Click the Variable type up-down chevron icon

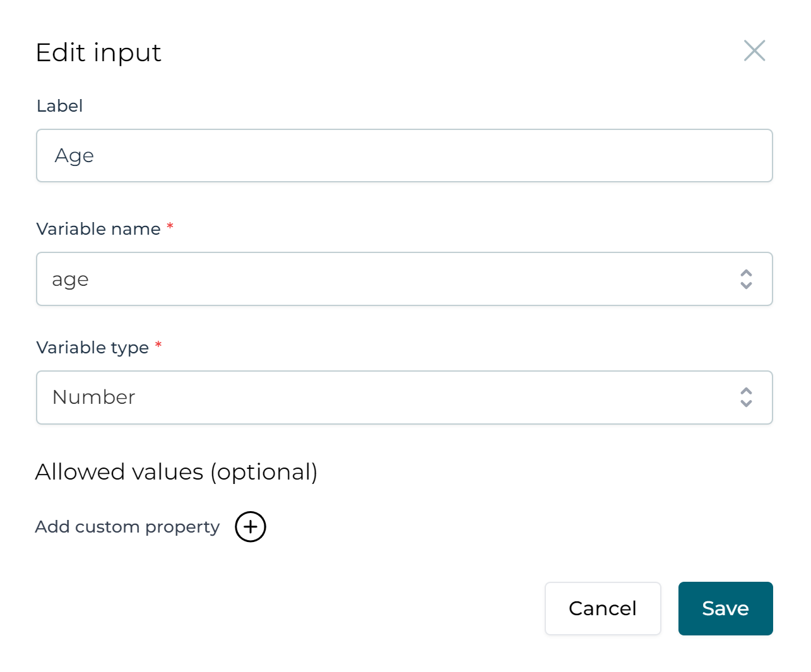[745, 398]
